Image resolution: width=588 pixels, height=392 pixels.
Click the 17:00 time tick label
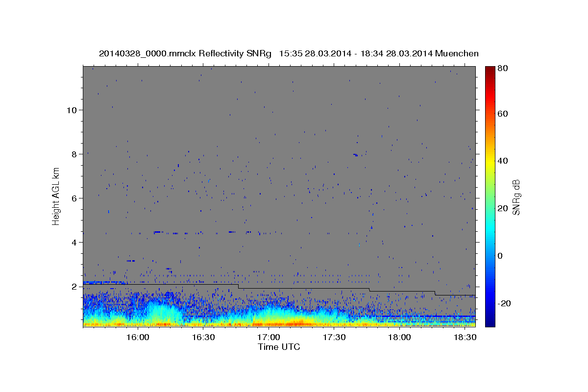[x=269, y=338]
